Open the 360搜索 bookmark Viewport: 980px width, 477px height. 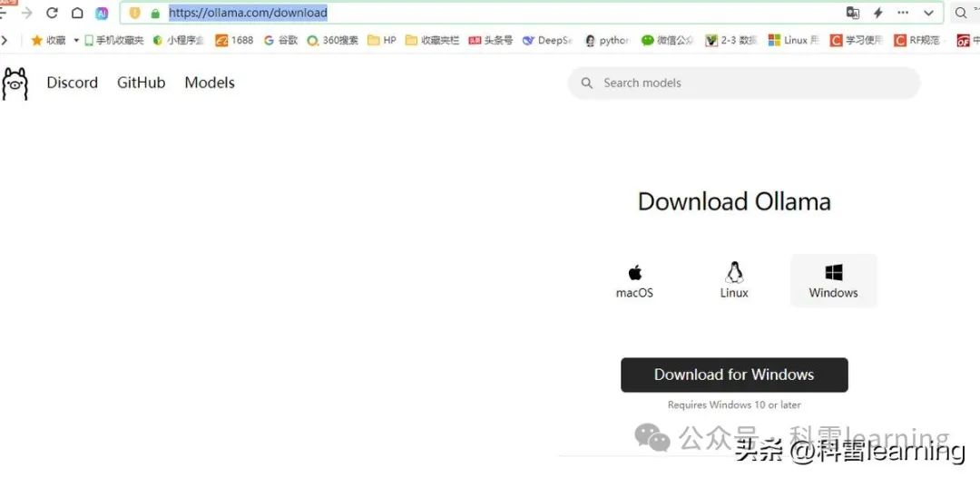tap(332, 40)
